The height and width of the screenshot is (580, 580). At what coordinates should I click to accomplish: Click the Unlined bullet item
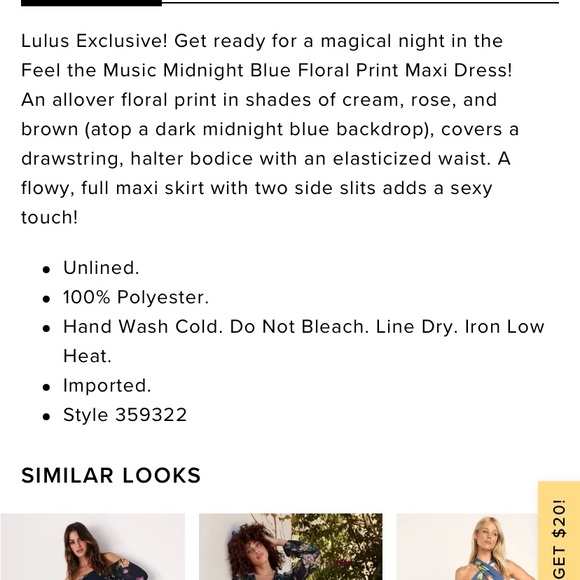point(101,268)
